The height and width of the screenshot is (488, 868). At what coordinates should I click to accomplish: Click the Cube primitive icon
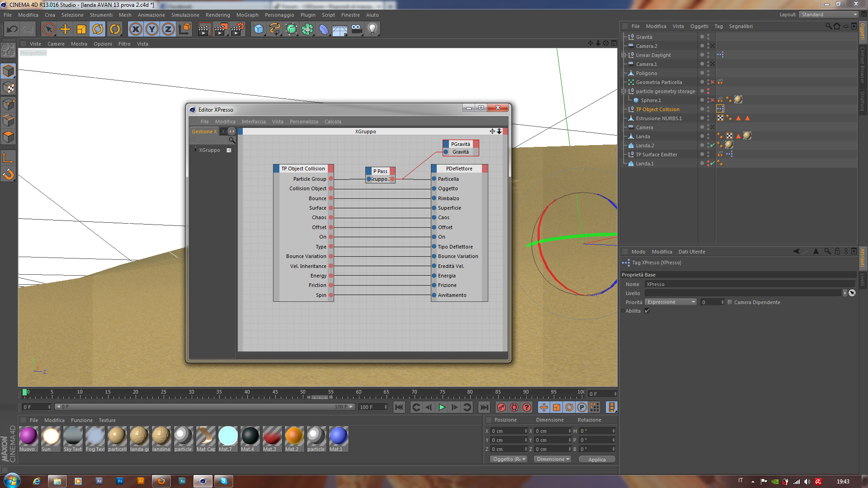pyautogui.click(x=258, y=29)
